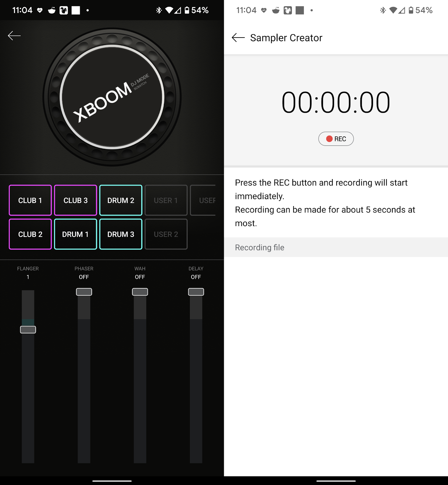
Task: Click the PHASER slider handle
Action: (x=84, y=292)
